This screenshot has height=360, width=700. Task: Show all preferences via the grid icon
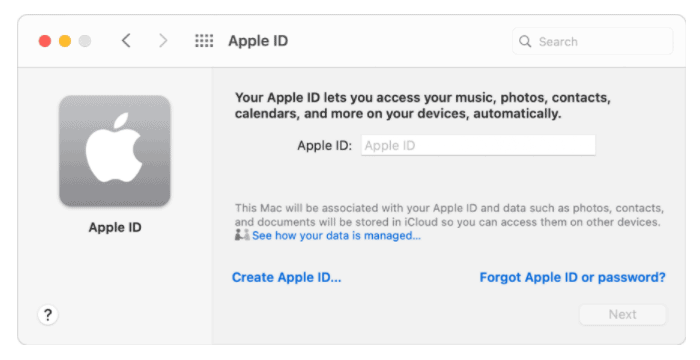[204, 41]
